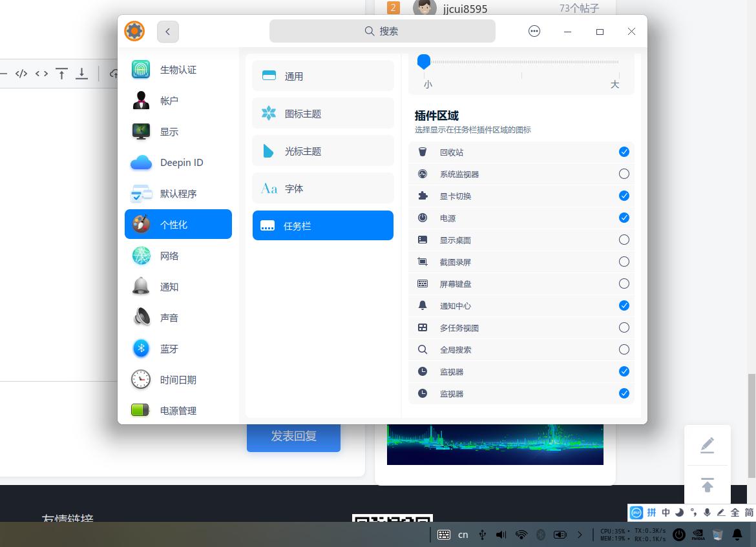Switch to the 图标主题 icon theme tab
756x547 pixels.
(322, 113)
